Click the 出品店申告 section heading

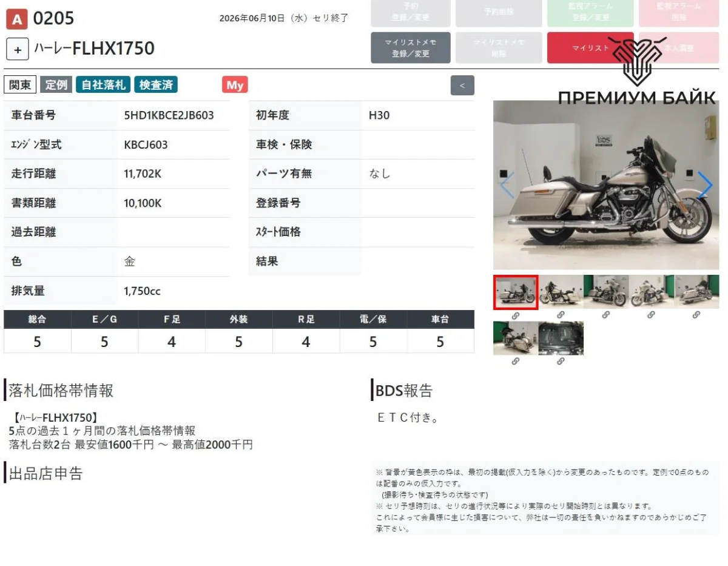point(45,473)
